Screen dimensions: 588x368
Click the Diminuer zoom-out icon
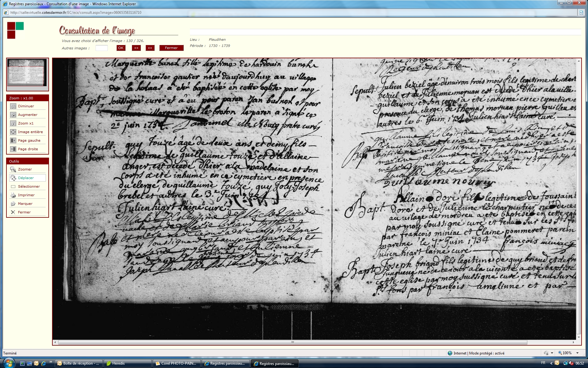coord(13,106)
